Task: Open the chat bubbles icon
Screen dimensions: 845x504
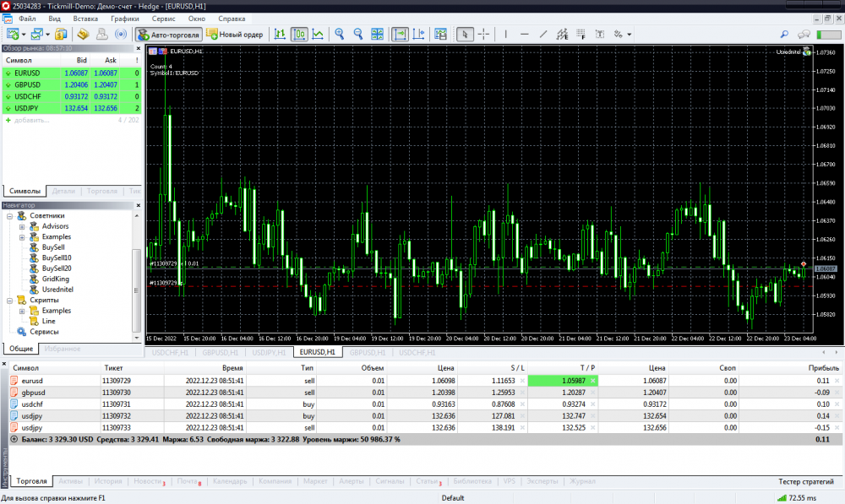Action: [804, 35]
